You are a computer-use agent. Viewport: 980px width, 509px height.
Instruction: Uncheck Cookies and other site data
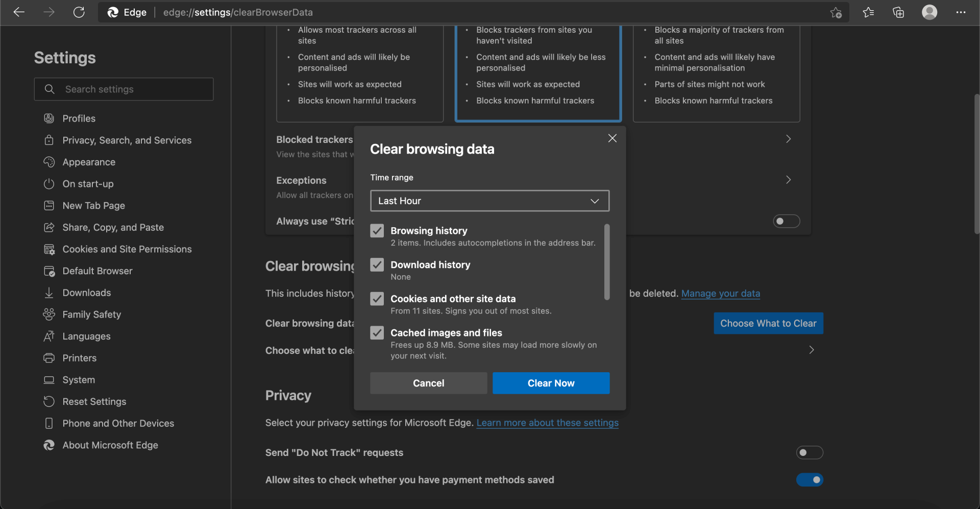[x=377, y=299]
